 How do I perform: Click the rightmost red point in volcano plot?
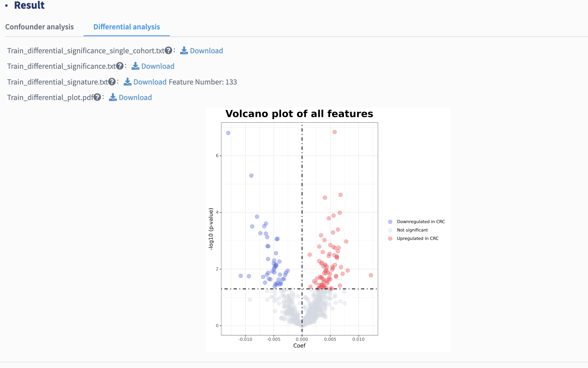371,275
